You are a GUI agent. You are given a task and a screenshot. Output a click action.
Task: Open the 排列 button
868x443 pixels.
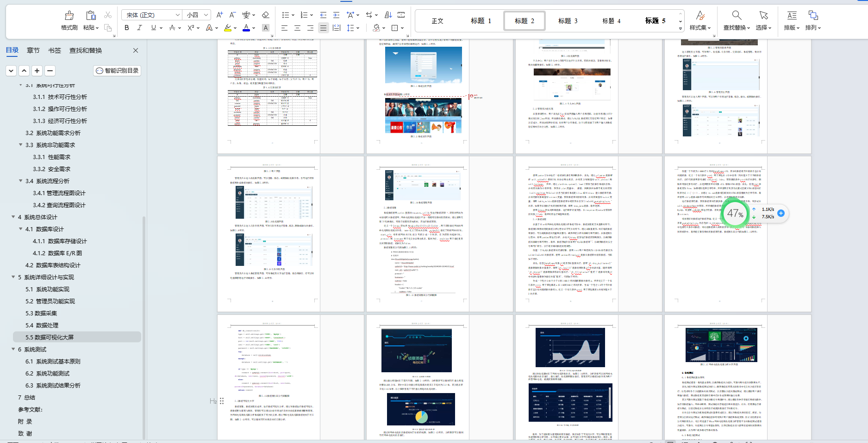(x=813, y=21)
